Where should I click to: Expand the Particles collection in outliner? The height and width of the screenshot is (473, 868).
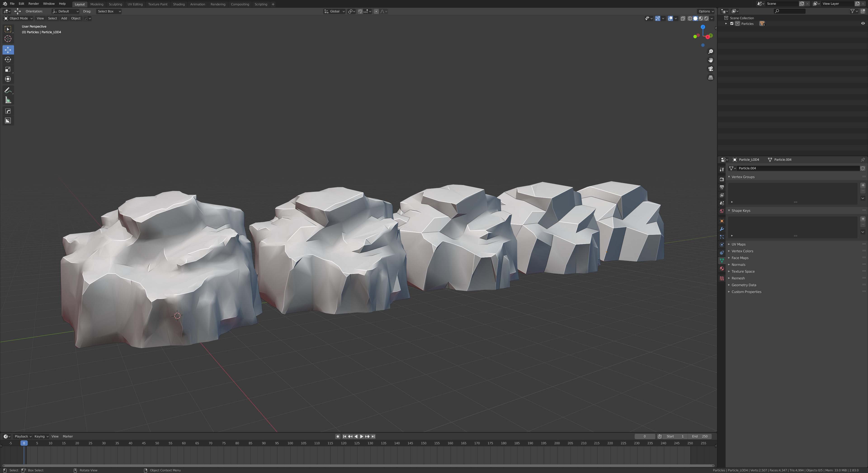point(726,24)
